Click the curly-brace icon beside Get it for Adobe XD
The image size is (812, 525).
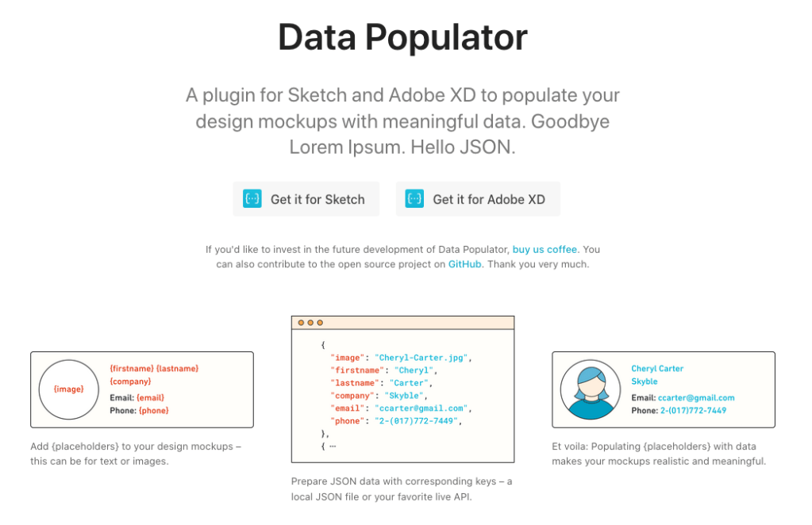coord(414,199)
